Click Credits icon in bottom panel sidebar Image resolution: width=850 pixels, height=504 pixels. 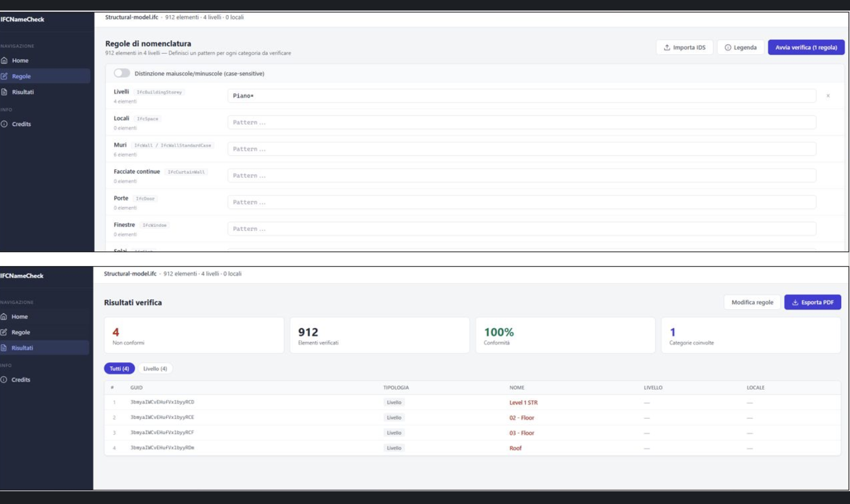[5, 380]
